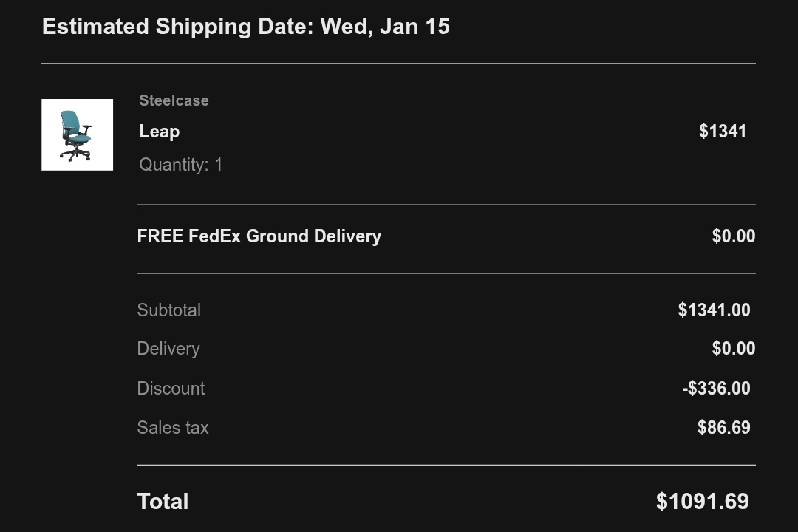The height and width of the screenshot is (532, 798).
Task: Click the $1341.00 subtotal amount
Action: 714,310
